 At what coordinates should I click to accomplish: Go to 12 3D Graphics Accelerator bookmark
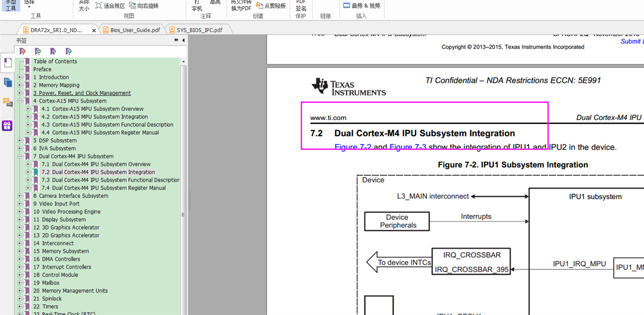[66, 227]
